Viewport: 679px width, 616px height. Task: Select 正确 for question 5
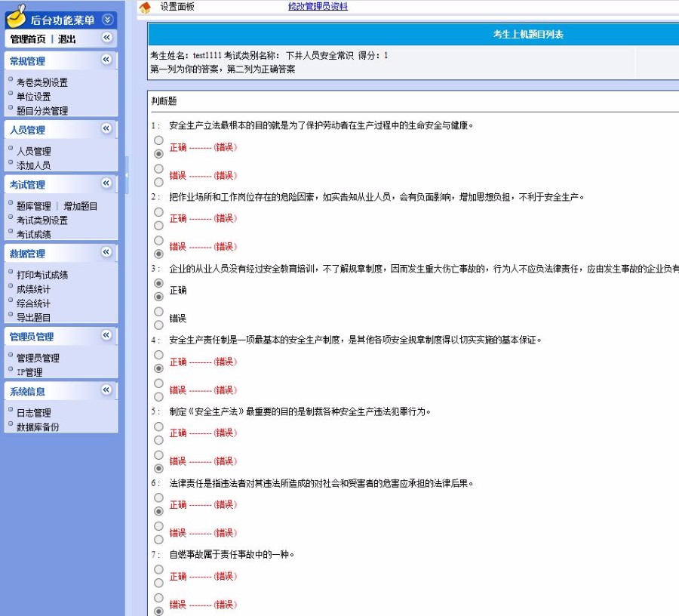click(x=158, y=426)
